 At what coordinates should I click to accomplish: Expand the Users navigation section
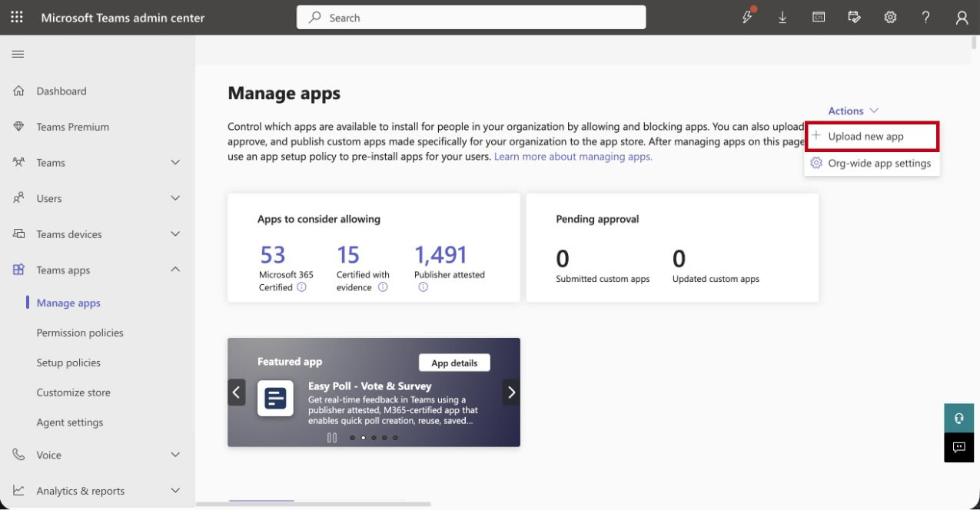coord(175,198)
